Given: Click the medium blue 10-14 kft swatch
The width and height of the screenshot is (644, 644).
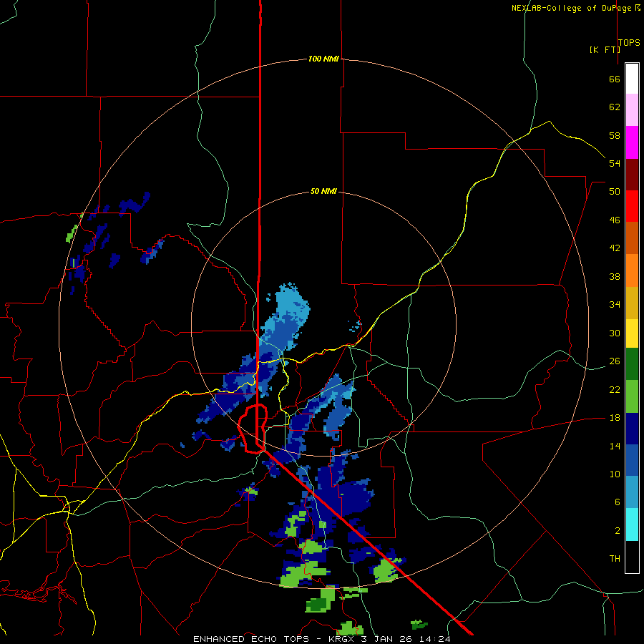Looking at the screenshot, I should 632,460.
